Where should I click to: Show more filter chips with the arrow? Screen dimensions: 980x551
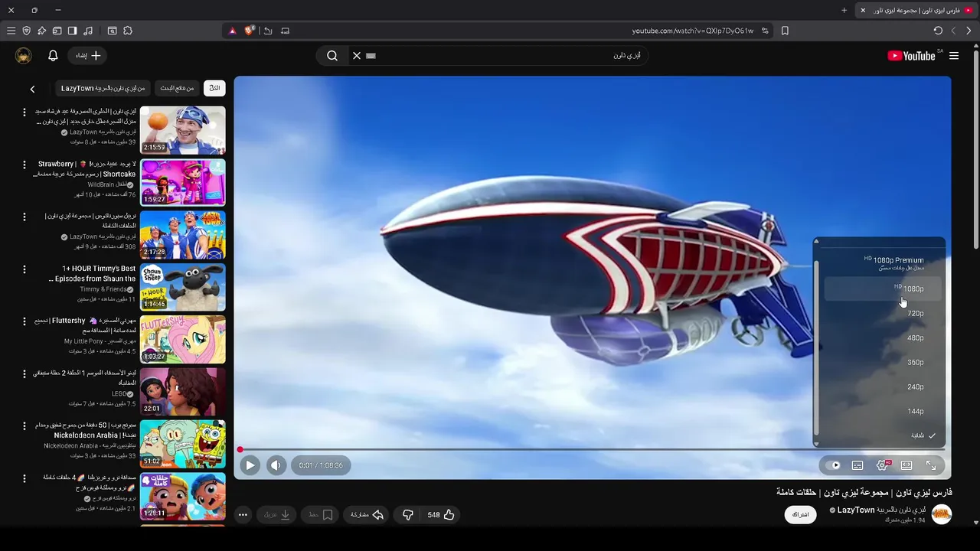[x=32, y=89]
